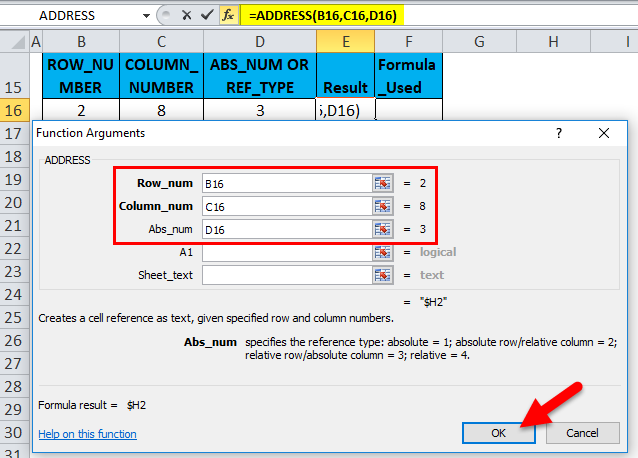Click the Formula_Used header cell
This screenshot has width=638, height=458.
click(409, 76)
